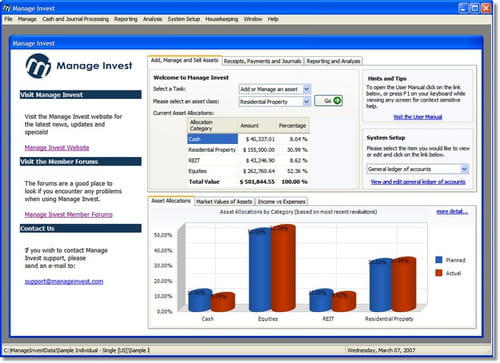The height and width of the screenshot is (363, 500).
Task: Switch to Market Values of Assets tab
Action: pyautogui.click(x=224, y=202)
